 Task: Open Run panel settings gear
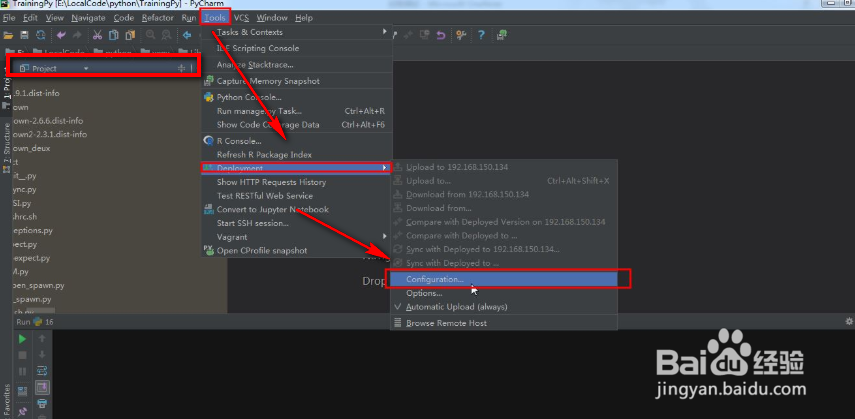848,321
